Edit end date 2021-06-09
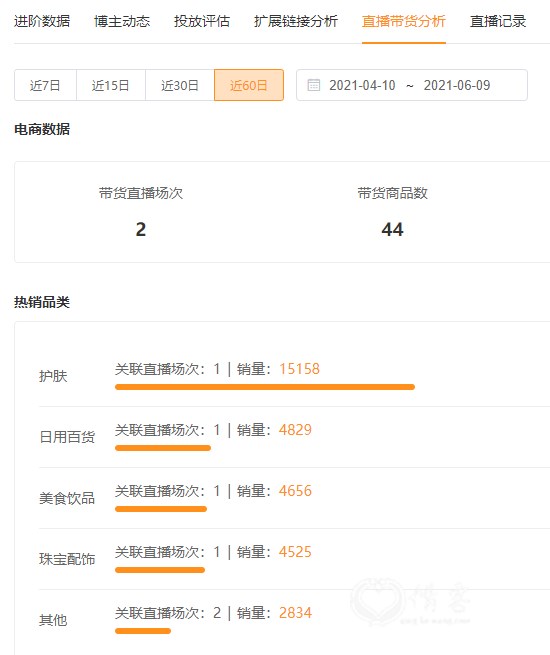The width and height of the screenshot is (550, 655). click(x=457, y=85)
